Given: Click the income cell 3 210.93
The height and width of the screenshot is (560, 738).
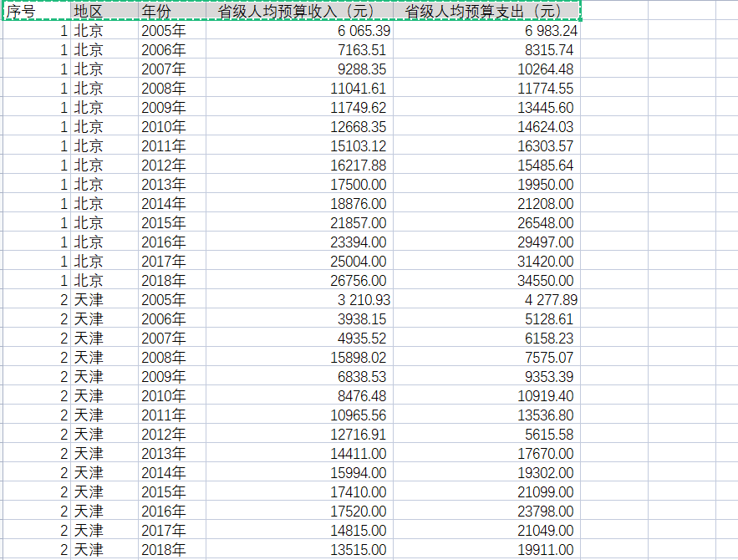Looking at the screenshot, I should [x=299, y=300].
